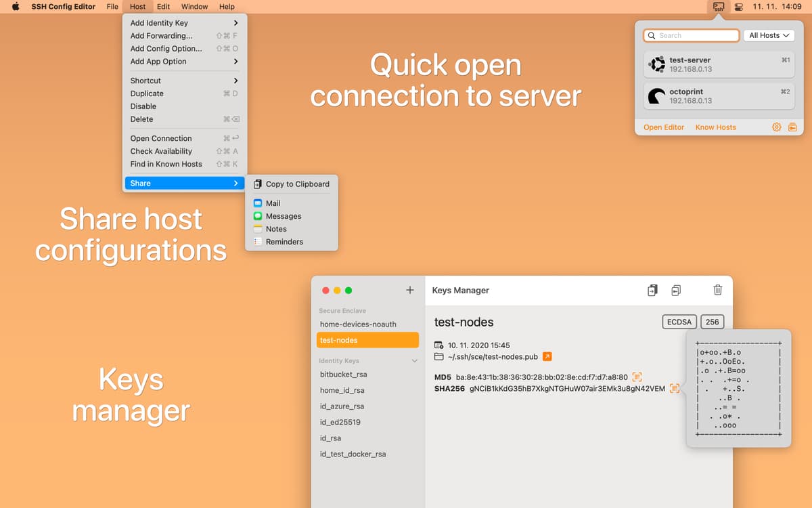Click the Know Hosts link
This screenshot has height=508, width=812.
click(x=715, y=127)
